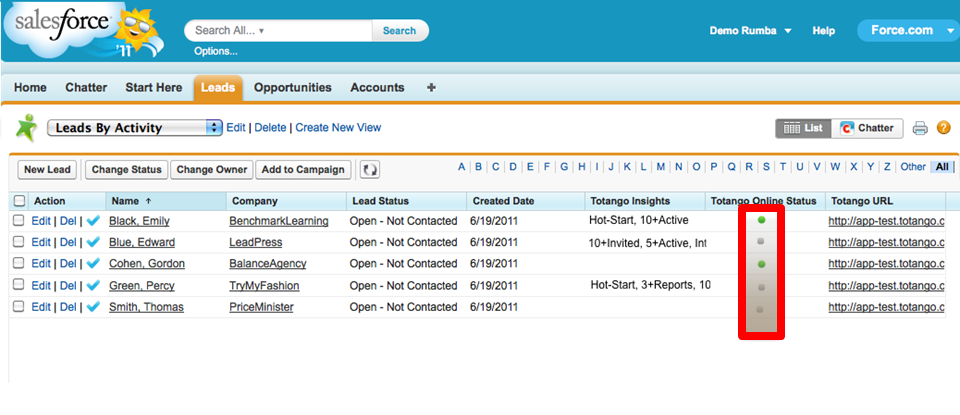This screenshot has height=415, width=960.
Task: Click the Search button
Action: [x=399, y=31]
